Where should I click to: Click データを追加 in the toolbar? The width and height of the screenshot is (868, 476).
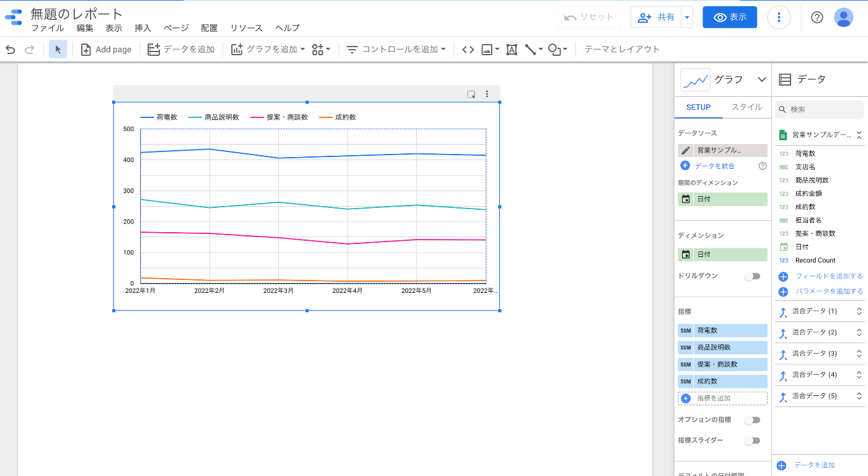point(181,50)
